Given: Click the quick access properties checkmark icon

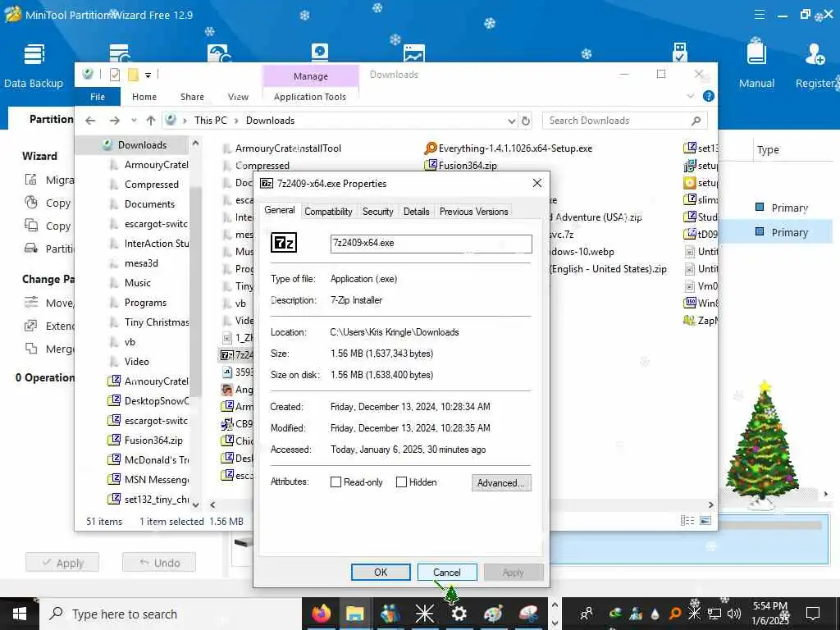Looking at the screenshot, I should [115, 75].
